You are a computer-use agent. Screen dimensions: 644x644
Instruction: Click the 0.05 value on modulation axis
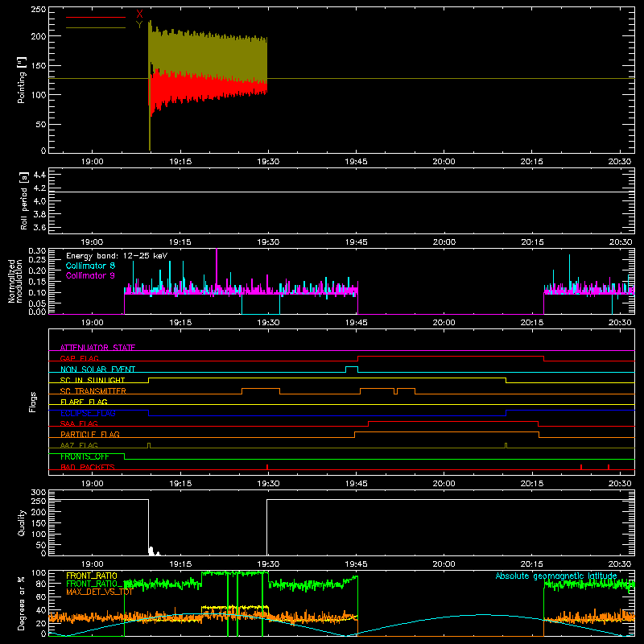pyautogui.click(x=37, y=303)
